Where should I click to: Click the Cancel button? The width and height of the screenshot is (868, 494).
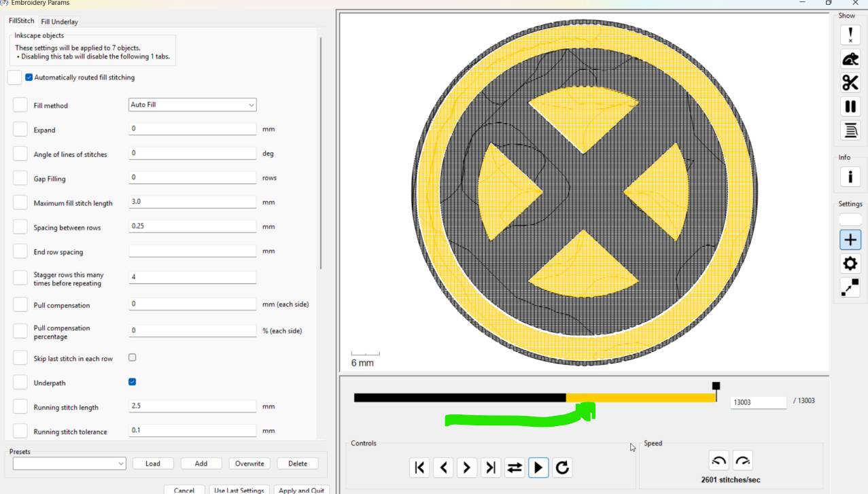pyautogui.click(x=184, y=490)
